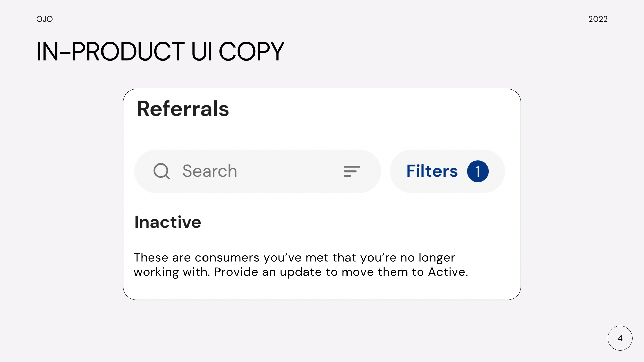Click the magnifying glass search icon
Image resolution: width=644 pixels, height=362 pixels.
pos(162,171)
